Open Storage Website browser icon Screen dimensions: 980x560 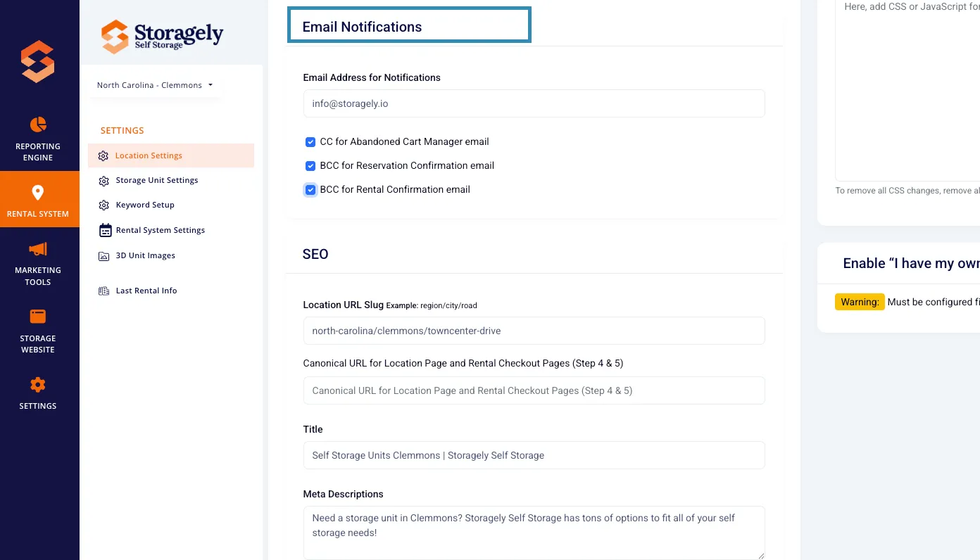(38, 317)
